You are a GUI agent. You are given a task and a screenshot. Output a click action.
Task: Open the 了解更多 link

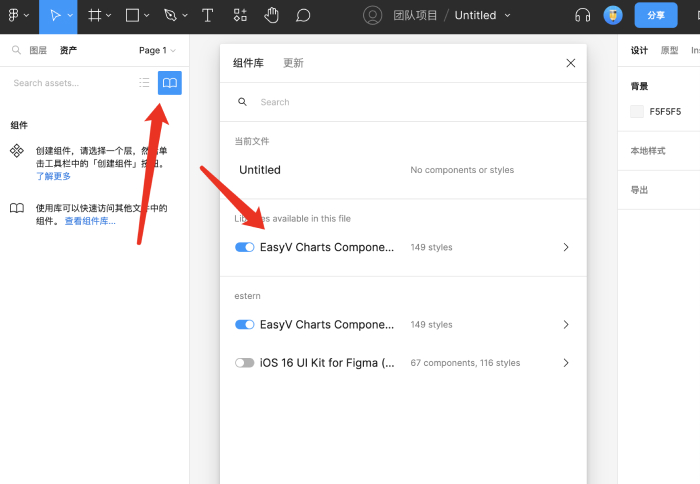pos(54,176)
